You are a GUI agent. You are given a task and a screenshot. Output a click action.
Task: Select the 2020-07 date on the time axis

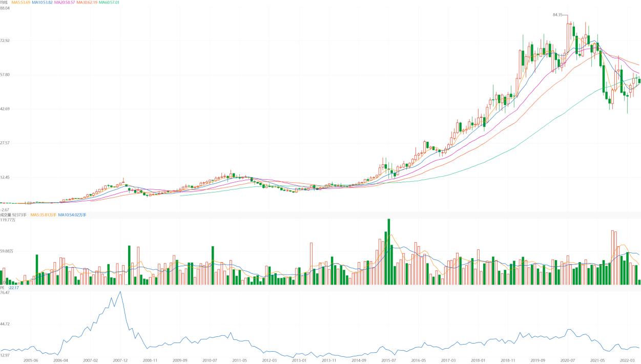click(x=568, y=360)
